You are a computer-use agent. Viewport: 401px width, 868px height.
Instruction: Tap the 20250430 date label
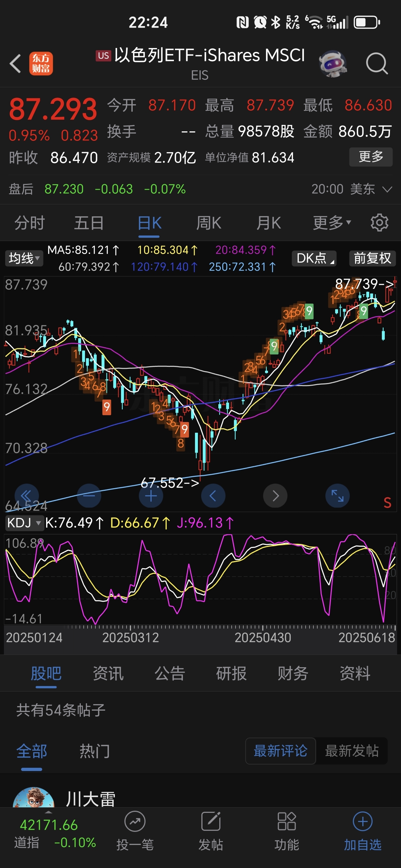(263, 637)
